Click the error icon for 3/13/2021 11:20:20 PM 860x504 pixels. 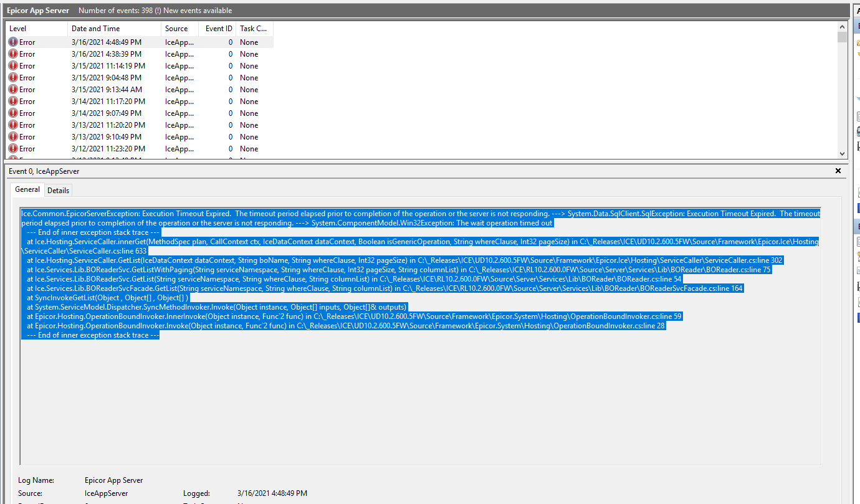pos(13,125)
